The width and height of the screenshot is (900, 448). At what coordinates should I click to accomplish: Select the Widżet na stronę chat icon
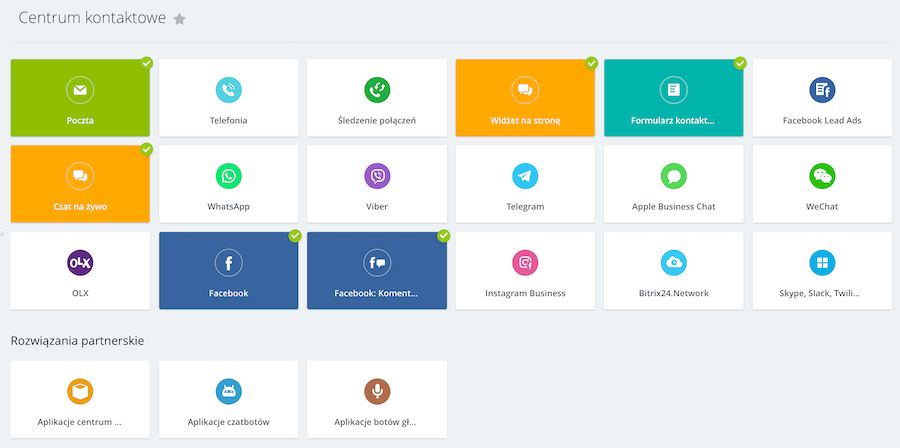(525, 90)
